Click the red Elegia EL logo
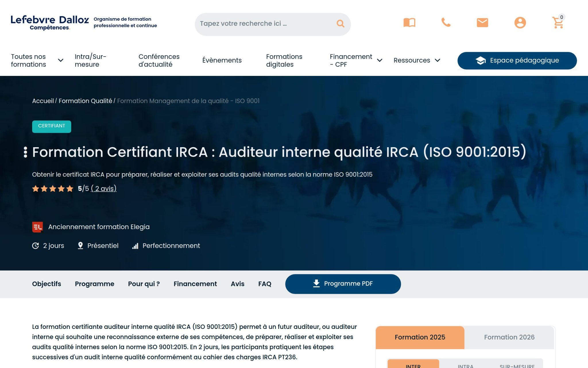The height and width of the screenshot is (368, 588). tap(38, 227)
